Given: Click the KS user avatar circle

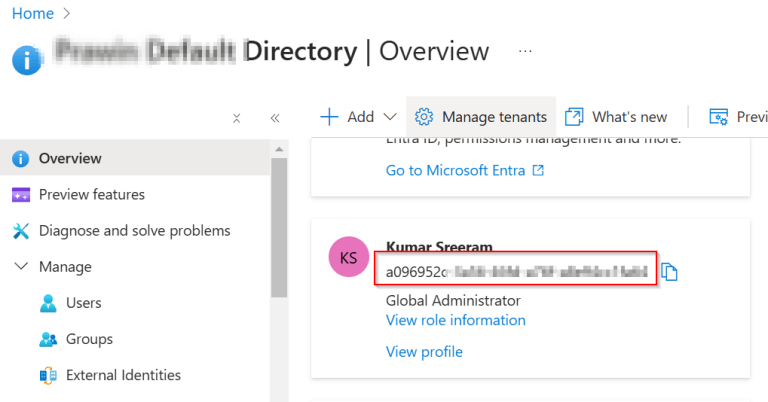Looking at the screenshot, I should tap(349, 258).
